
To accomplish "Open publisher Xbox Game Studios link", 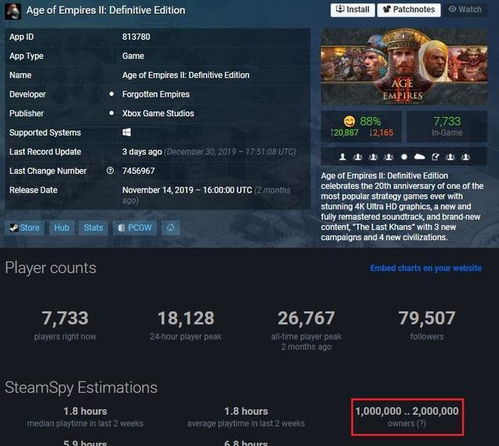I will [x=158, y=113].
